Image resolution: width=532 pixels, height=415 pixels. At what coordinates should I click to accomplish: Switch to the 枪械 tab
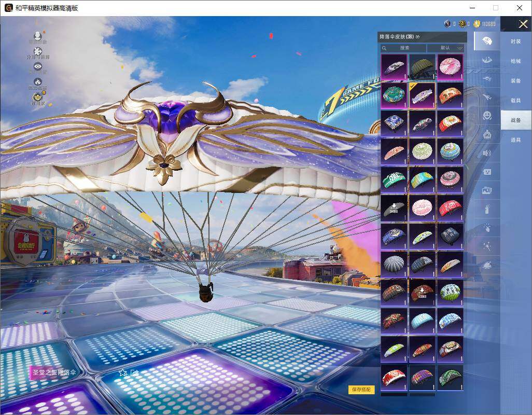515,61
